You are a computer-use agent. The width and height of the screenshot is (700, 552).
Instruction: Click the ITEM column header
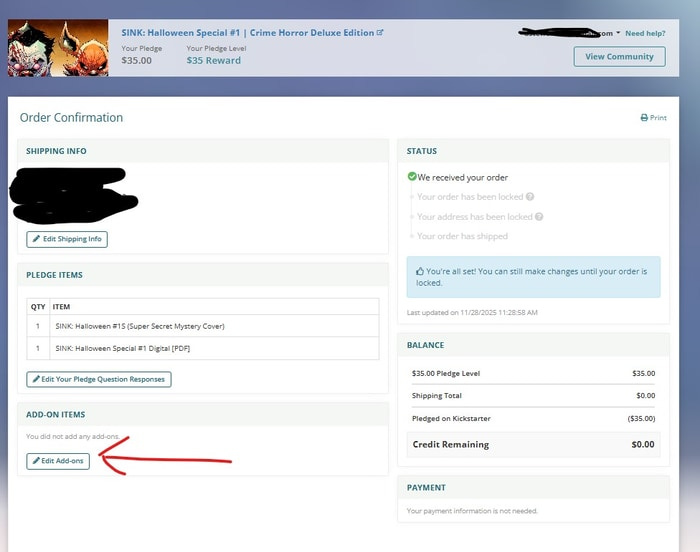click(61, 307)
